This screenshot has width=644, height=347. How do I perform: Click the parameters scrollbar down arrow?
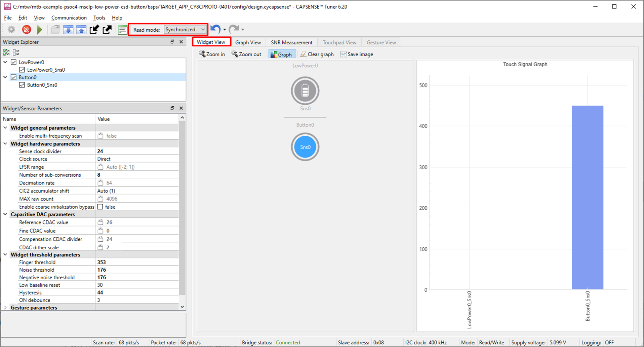coord(182,307)
